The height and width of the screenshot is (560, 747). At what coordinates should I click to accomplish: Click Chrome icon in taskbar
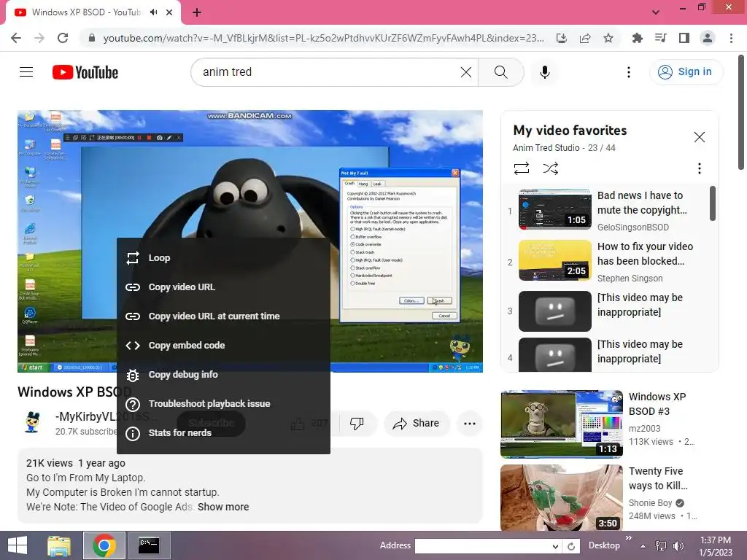click(x=104, y=545)
